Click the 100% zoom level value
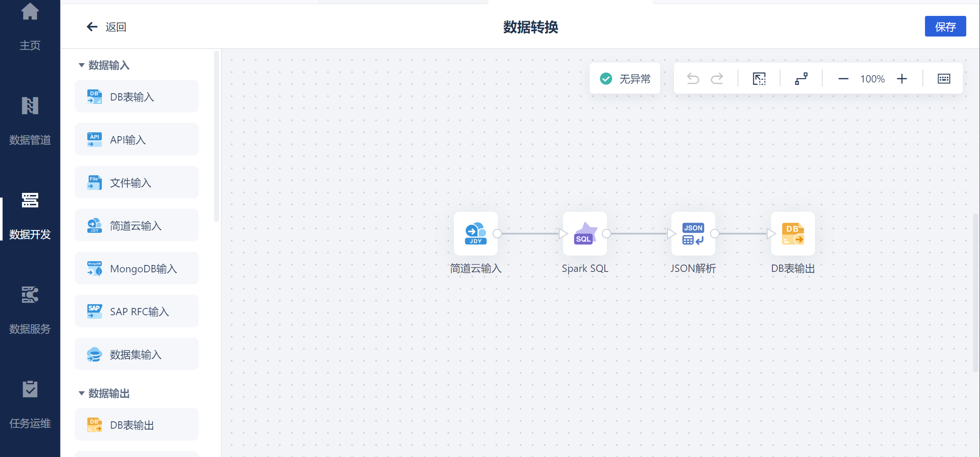This screenshot has width=980, height=457. [x=873, y=79]
